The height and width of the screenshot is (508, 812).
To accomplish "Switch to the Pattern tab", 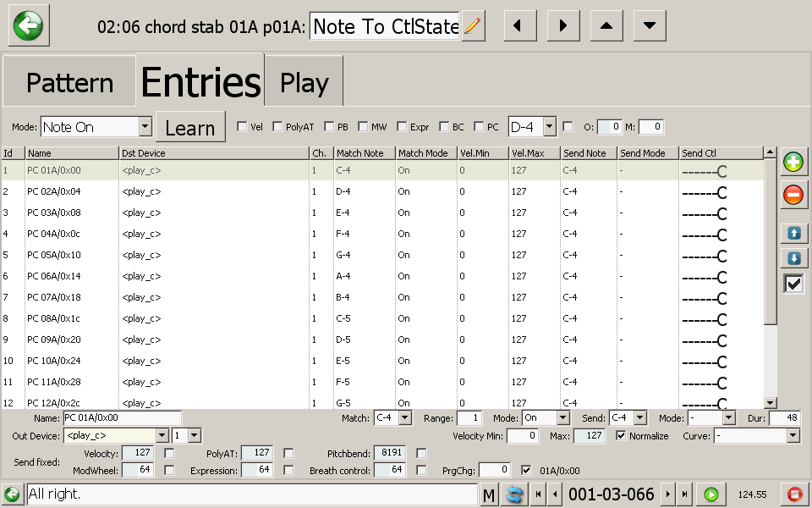I will (69, 83).
